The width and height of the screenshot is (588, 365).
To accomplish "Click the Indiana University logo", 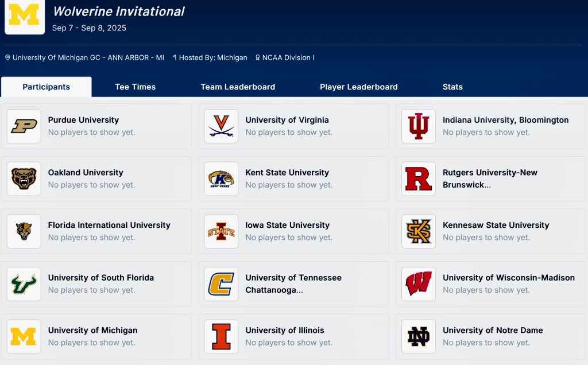I will point(419,126).
